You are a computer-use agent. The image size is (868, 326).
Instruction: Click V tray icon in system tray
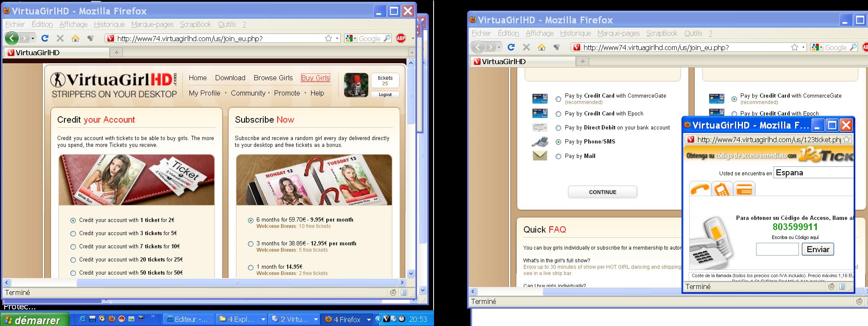(x=386, y=319)
